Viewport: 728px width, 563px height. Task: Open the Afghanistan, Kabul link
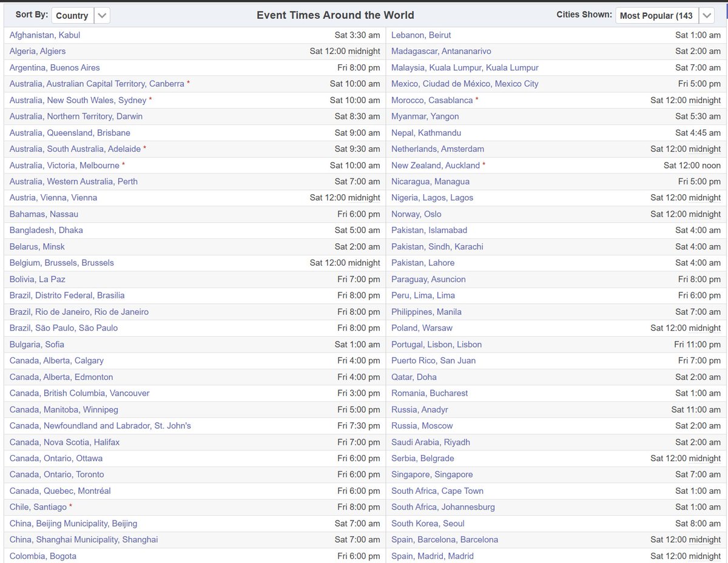point(45,35)
